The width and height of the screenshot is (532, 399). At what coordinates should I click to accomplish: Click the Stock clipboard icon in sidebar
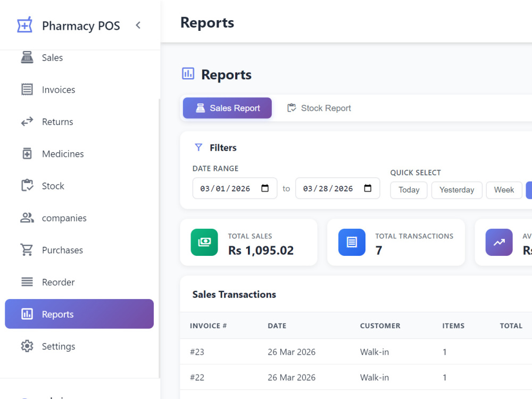click(27, 186)
